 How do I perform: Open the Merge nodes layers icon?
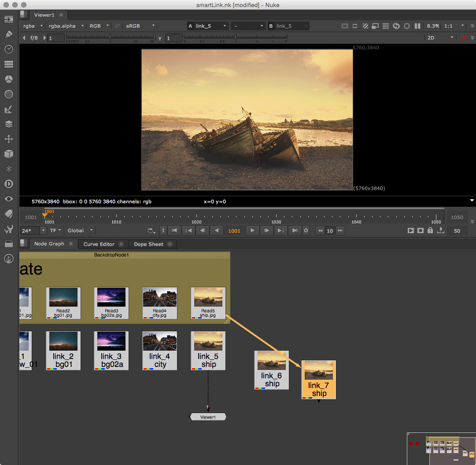(8, 124)
